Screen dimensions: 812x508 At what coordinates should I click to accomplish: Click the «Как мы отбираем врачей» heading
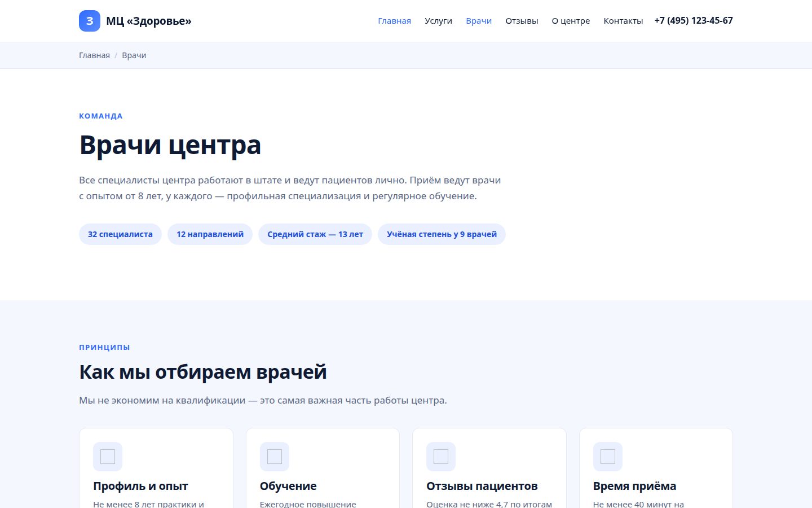[203, 372]
